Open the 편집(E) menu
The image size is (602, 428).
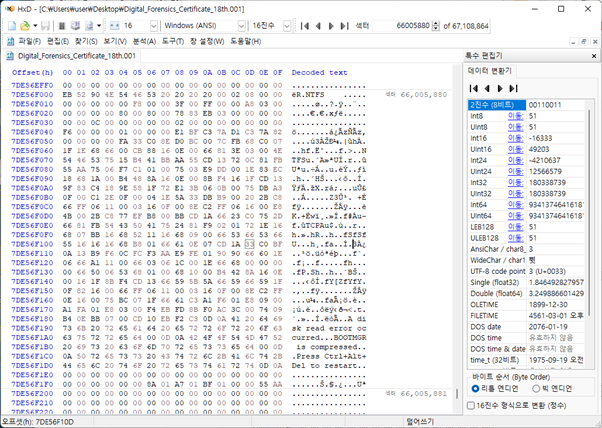(x=58, y=41)
